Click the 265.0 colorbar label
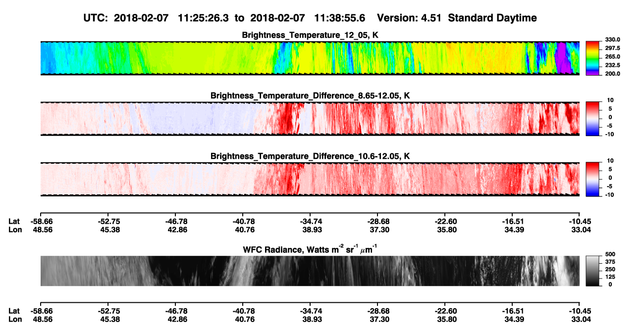 coord(612,56)
